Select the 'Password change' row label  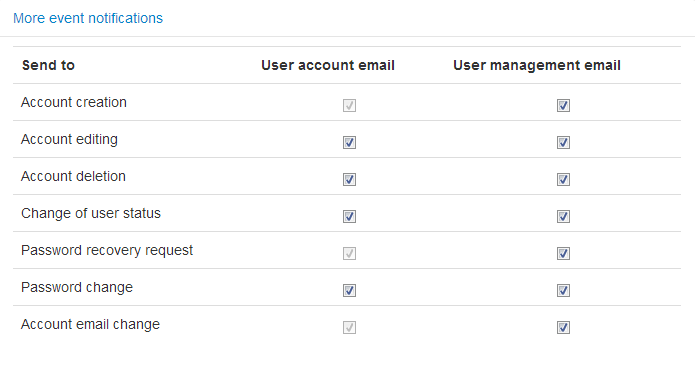(x=77, y=288)
